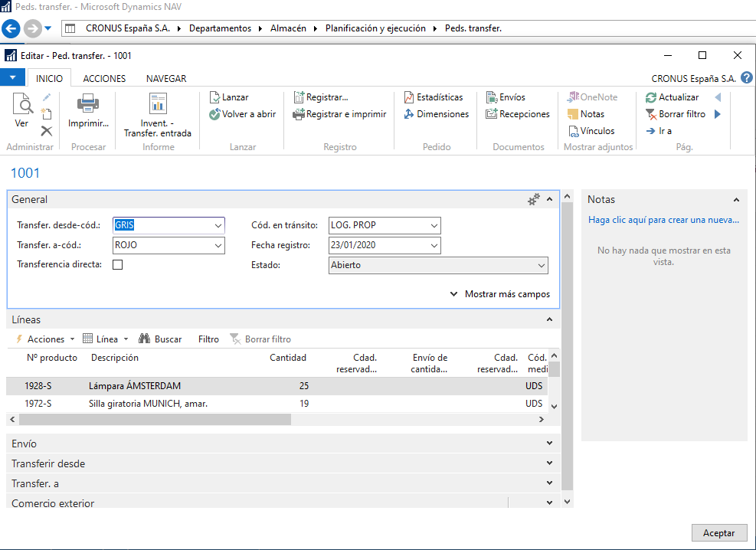This screenshot has height=550, width=756.
Task: Open the Estado dropdown
Action: (x=542, y=266)
